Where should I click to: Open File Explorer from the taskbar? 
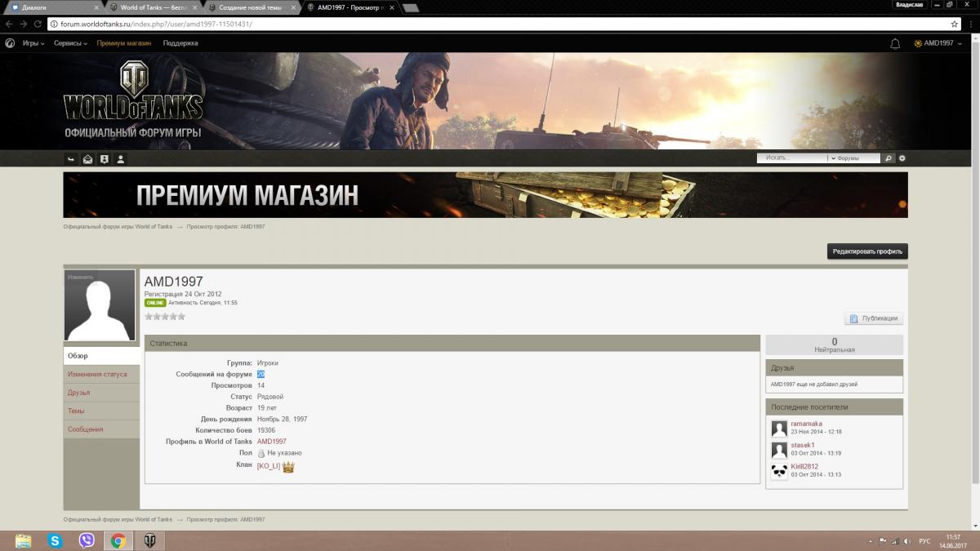[23, 540]
